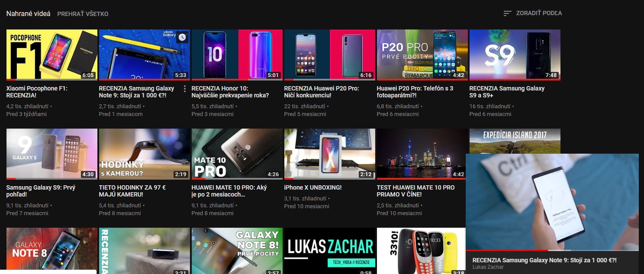644x274 pixels.
Task: Click title RECENZIA Samsung Galaxy Note 9 in grid
Action: (136, 92)
